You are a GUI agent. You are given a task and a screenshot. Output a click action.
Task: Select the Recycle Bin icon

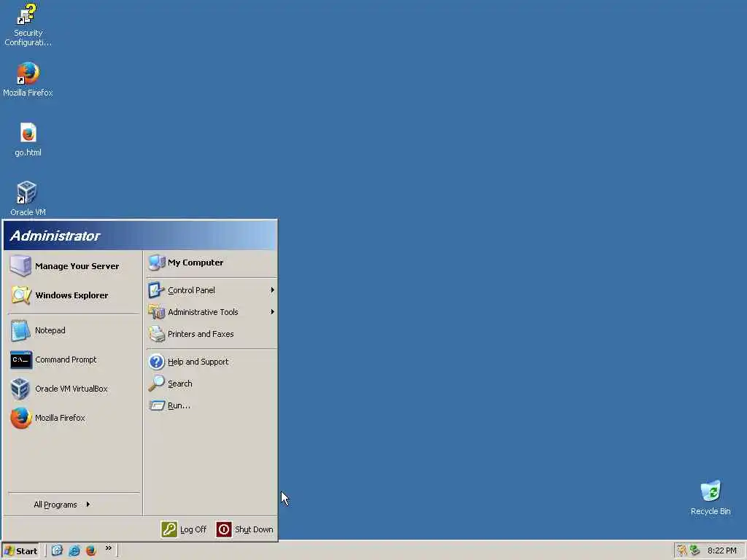click(711, 497)
